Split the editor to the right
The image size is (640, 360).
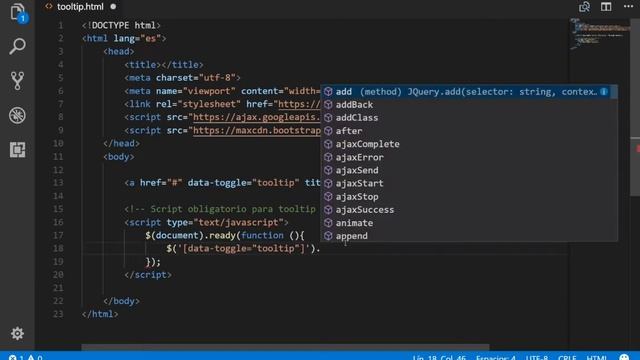(x=606, y=7)
